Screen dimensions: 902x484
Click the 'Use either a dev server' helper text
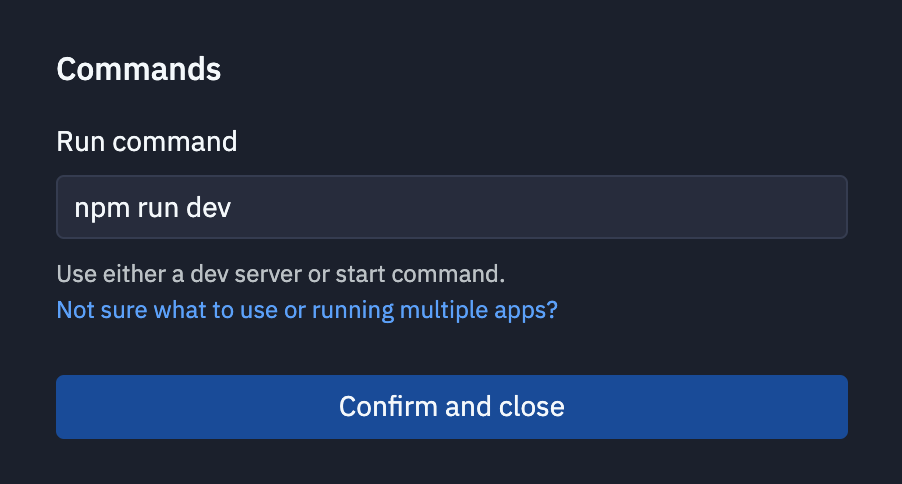pyautogui.click(x=281, y=274)
